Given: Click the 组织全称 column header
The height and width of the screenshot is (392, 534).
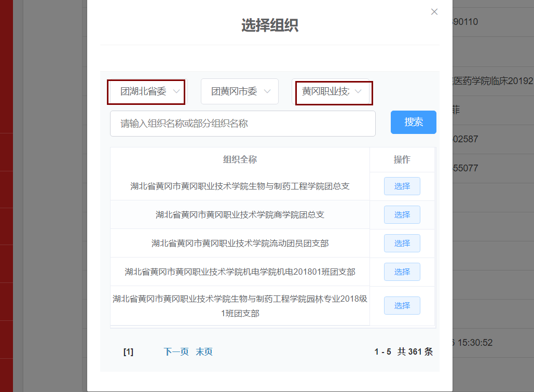Looking at the screenshot, I should 239,159.
